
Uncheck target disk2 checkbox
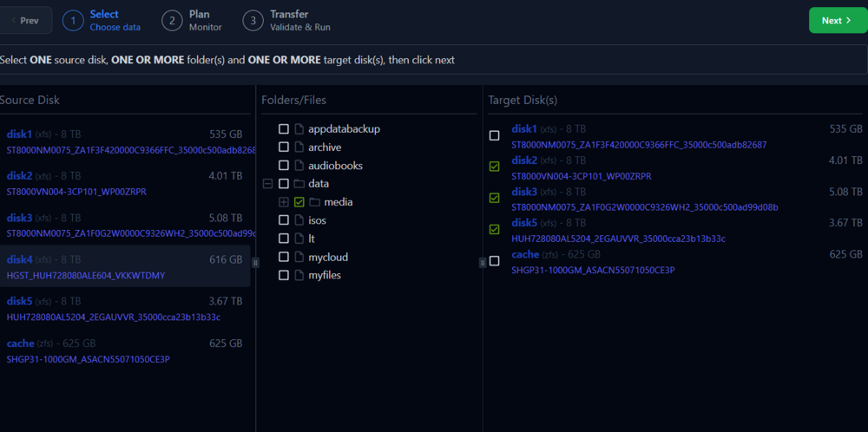[x=495, y=166]
